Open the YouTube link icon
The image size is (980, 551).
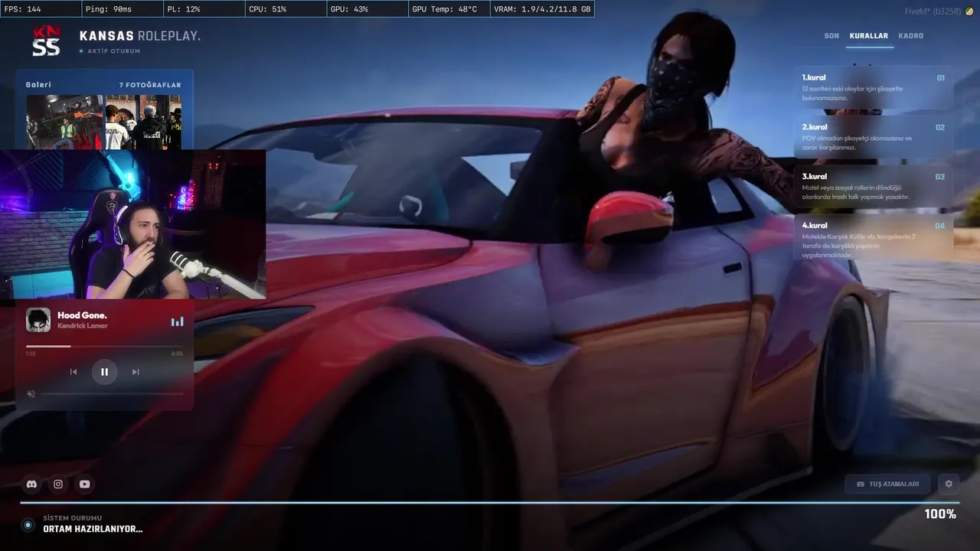tap(84, 484)
